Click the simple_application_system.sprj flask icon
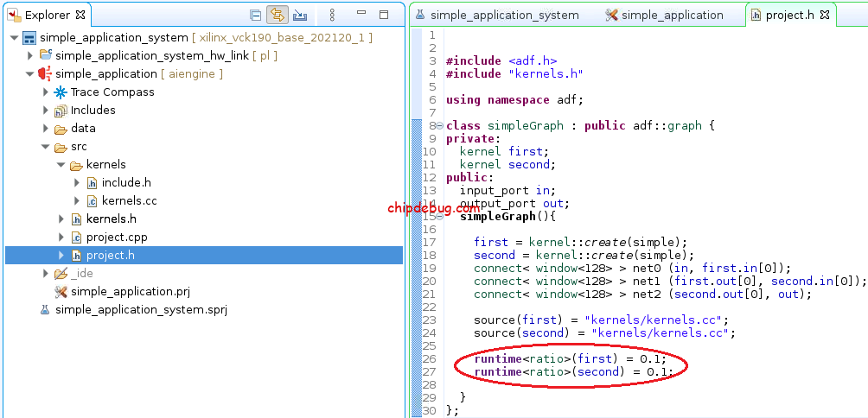The height and width of the screenshot is (418, 868). point(45,310)
